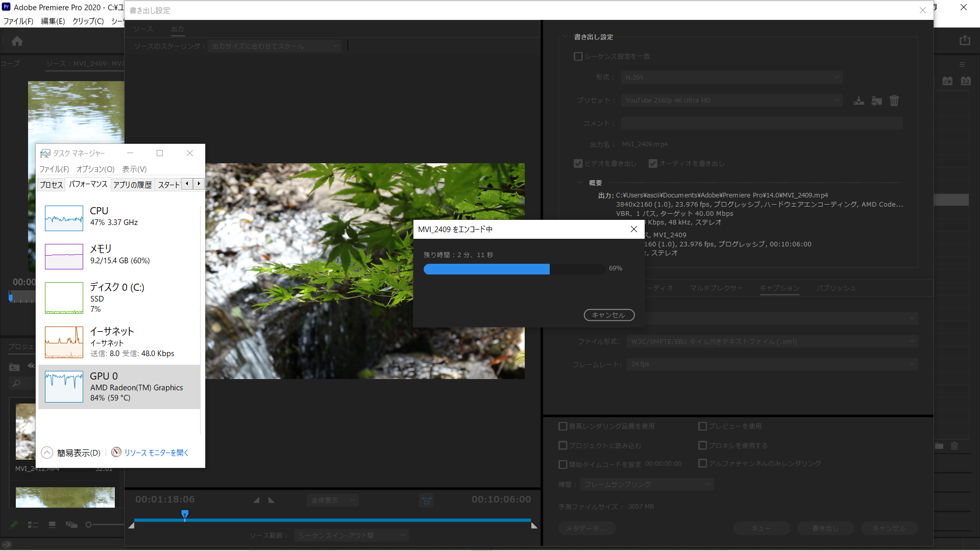Click the set out point marker icon
Viewport: 980px width, 551px height.
click(272, 500)
